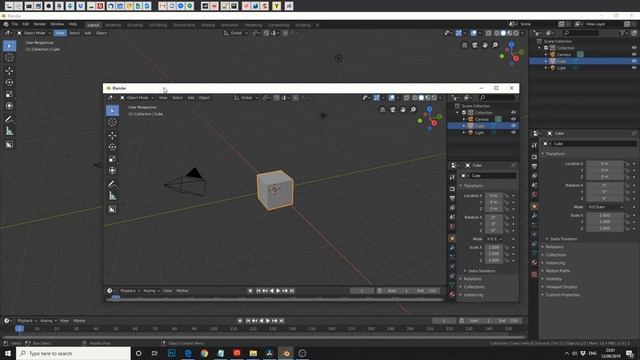The image size is (640, 360).
Task: Click zoom magnifier in front viewport
Action: [x=413, y=109]
